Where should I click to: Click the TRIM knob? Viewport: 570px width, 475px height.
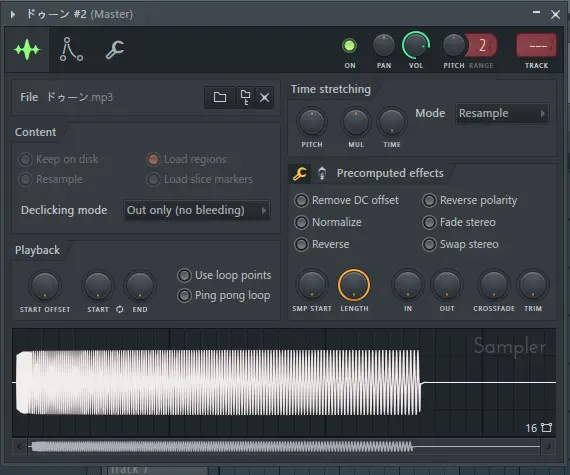(533, 285)
